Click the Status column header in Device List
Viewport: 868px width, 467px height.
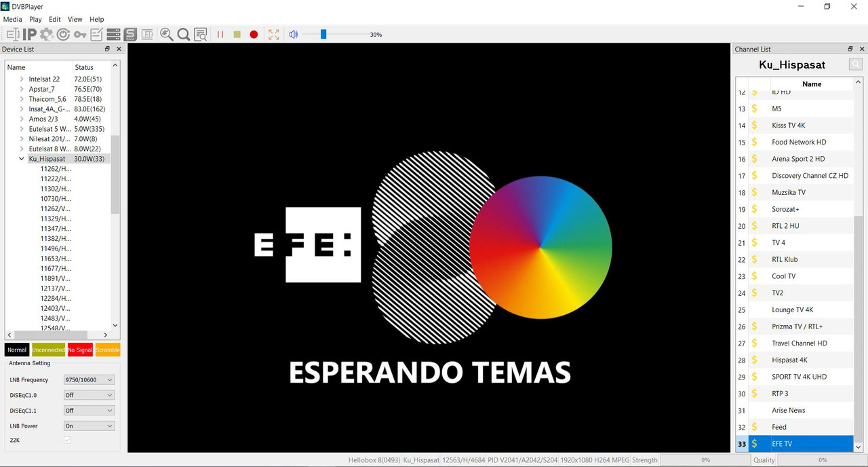click(x=91, y=67)
